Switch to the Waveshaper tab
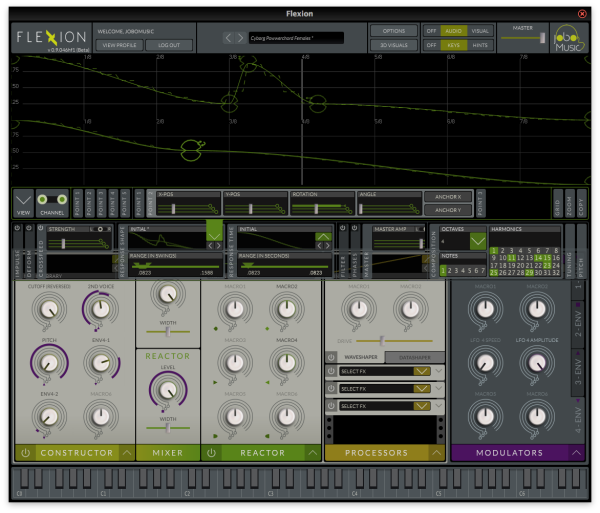Screen dimensions: 600x513 (x=360, y=357)
